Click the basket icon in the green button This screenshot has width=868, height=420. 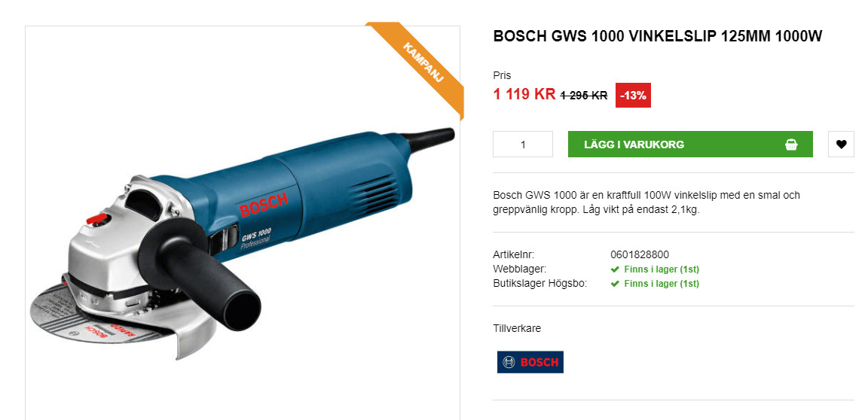point(791,145)
